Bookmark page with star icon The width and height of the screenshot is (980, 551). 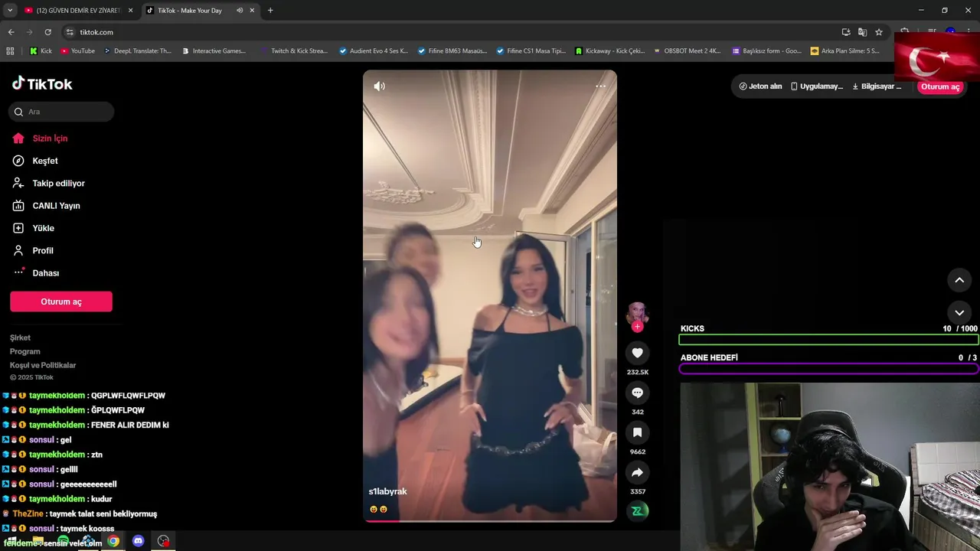(879, 32)
